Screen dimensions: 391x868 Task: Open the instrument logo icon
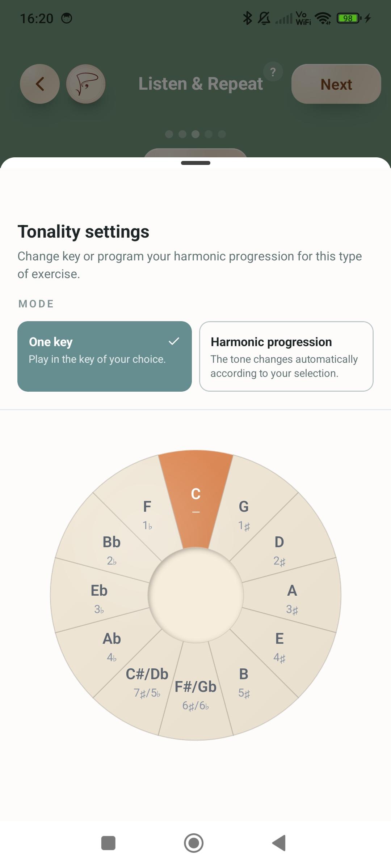coord(86,84)
